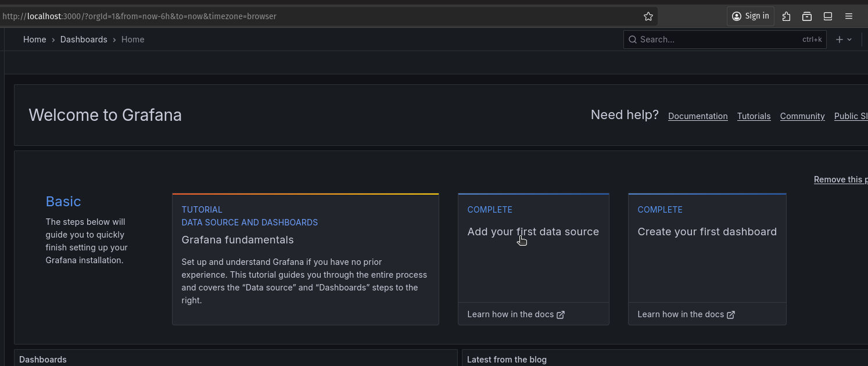
Task: Click the Latest from the blog panel title
Action: click(x=507, y=360)
